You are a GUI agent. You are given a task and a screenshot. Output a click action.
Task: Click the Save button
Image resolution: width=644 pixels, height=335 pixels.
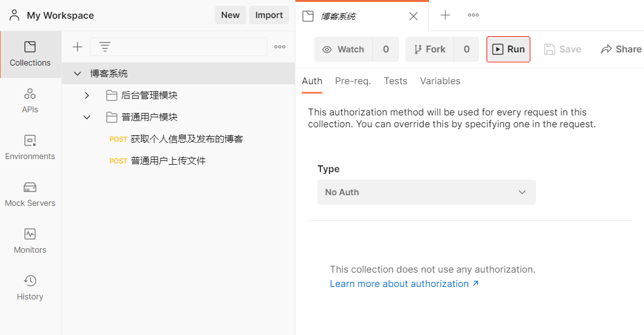point(562,49)
